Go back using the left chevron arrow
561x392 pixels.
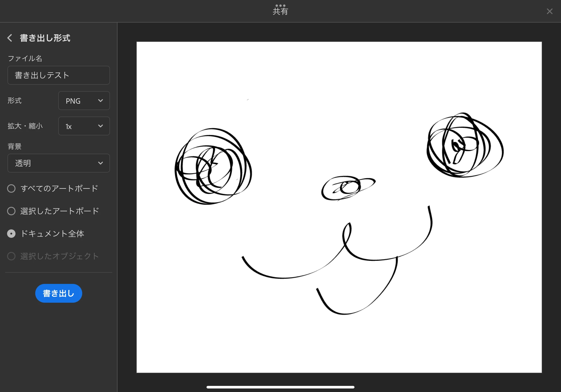click(10, 38)
